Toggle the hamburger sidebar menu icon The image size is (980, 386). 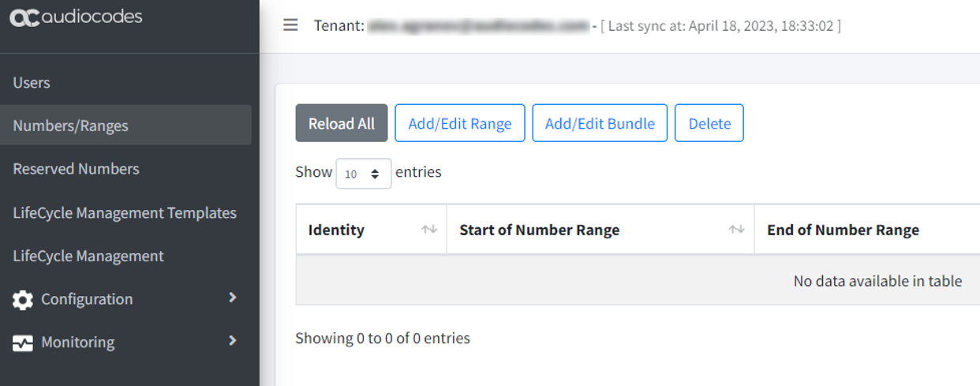tap(290, 25)
